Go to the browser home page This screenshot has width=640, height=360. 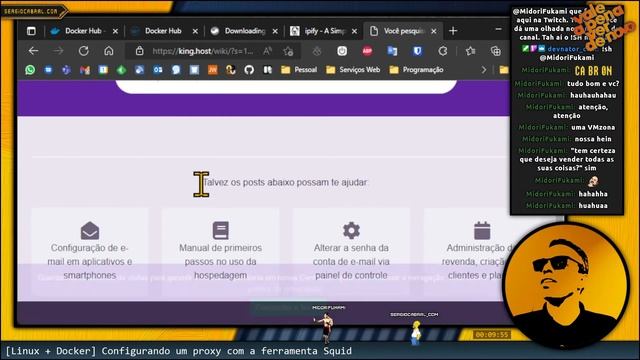109,51
